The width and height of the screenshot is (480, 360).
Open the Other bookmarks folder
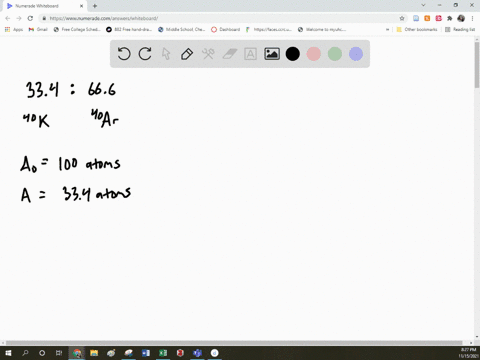[417, 29]
